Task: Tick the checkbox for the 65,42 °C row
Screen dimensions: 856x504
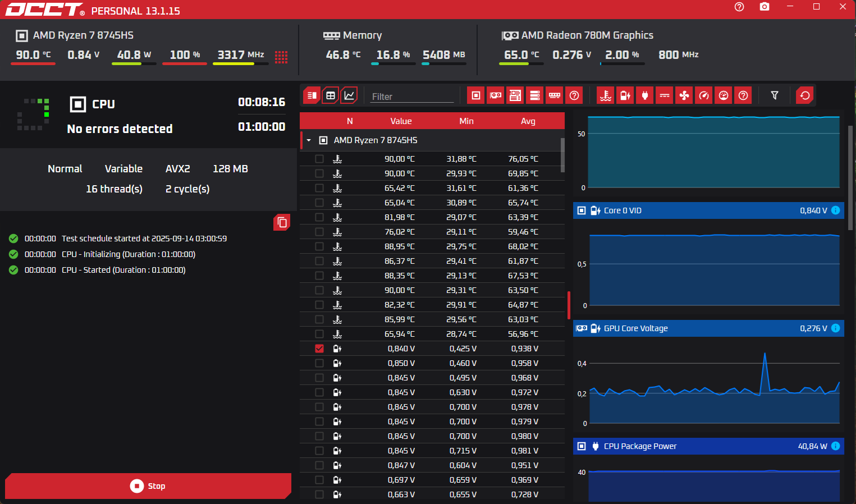Action: 319,188
